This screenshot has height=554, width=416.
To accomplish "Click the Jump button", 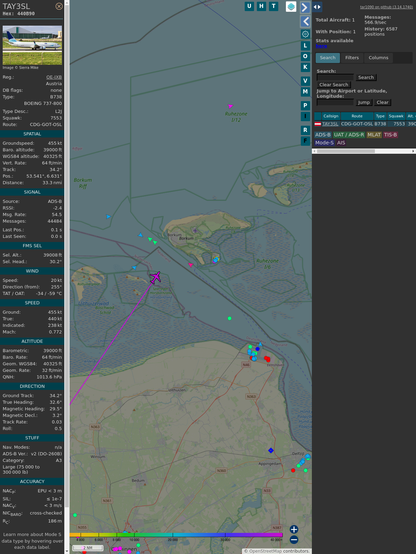I will (x=364, y=102).
